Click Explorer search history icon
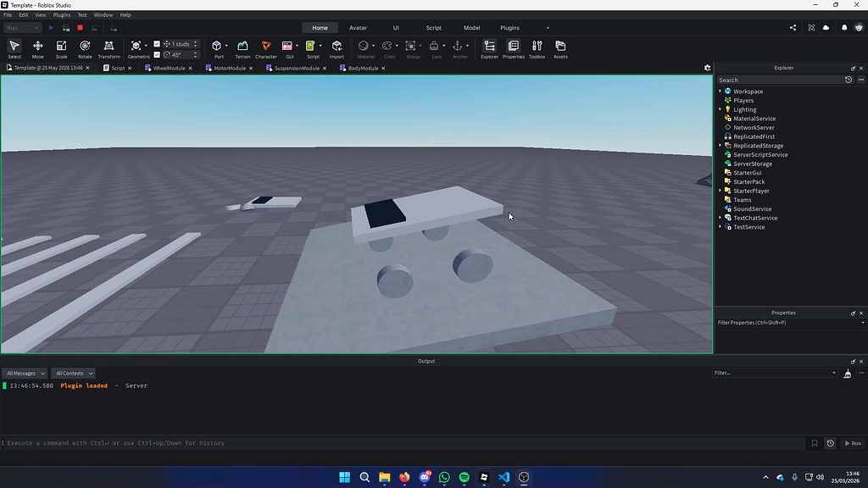The image size is (868, 488). point(848,80)
